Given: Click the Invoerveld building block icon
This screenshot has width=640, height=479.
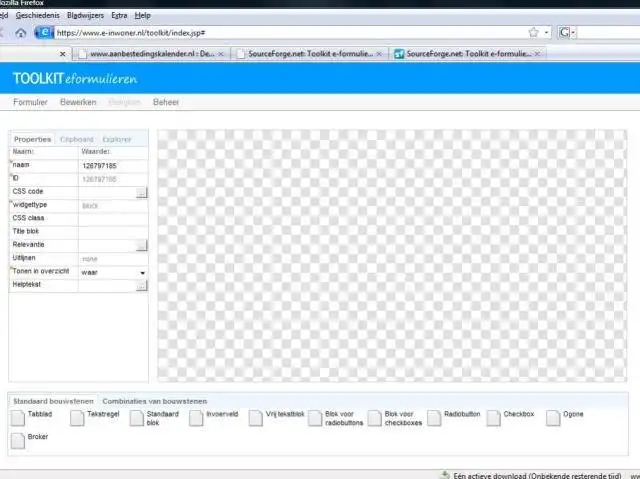Looking at the screenshot, I should click(x=196, y=418).
